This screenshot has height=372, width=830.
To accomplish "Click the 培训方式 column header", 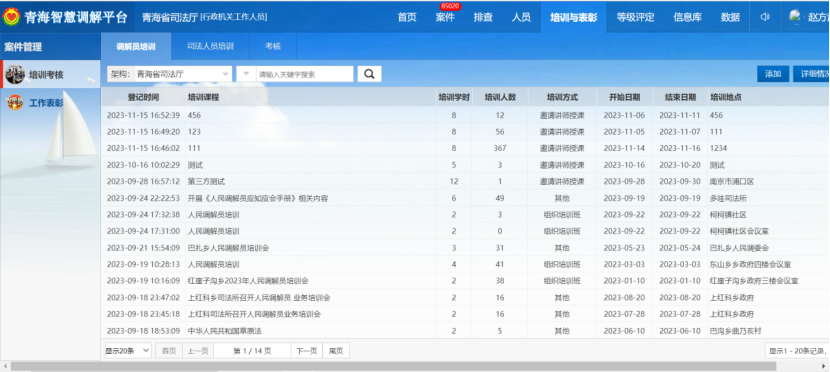I will (x=562, y=97).
